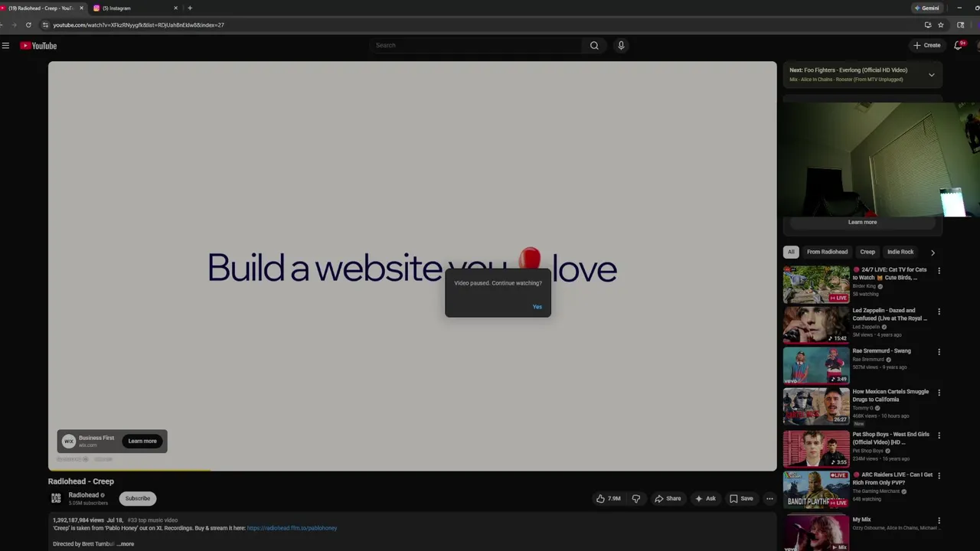980x551 pixels.
Task: Open options for My Mix
Action: 939,520
